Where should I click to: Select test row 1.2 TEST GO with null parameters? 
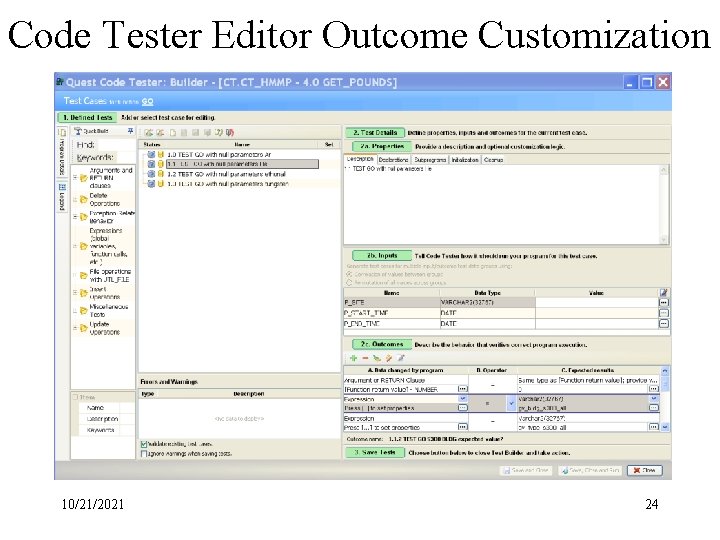click(x=226, y=174)
